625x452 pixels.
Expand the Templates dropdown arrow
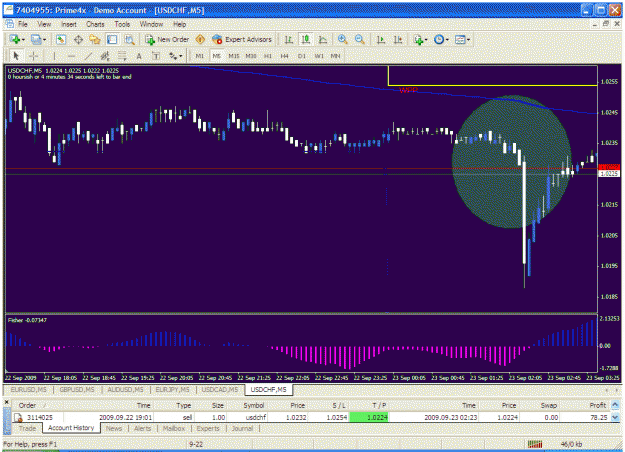468,39
